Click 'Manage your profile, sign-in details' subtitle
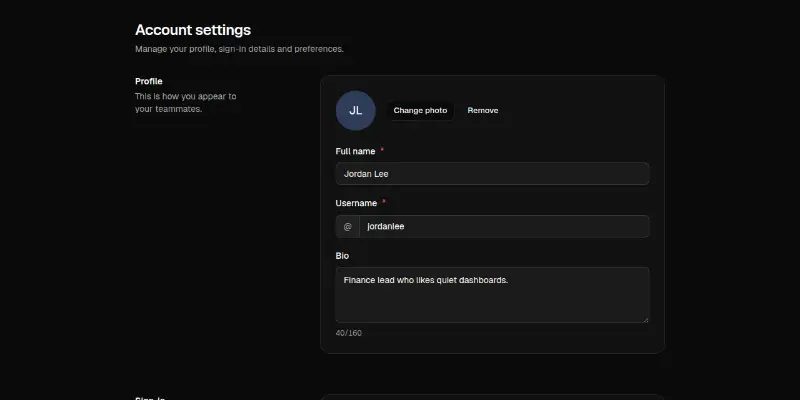 [239, 49]
